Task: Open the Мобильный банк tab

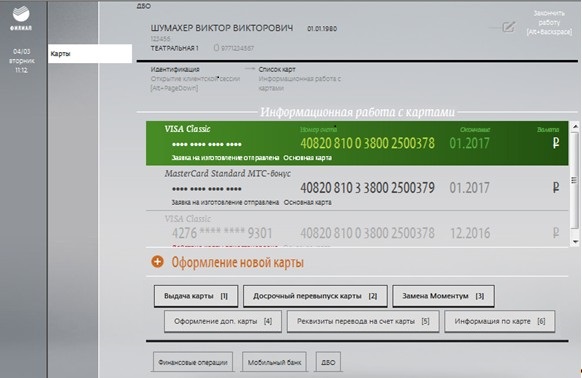Action: coord(274,362)
